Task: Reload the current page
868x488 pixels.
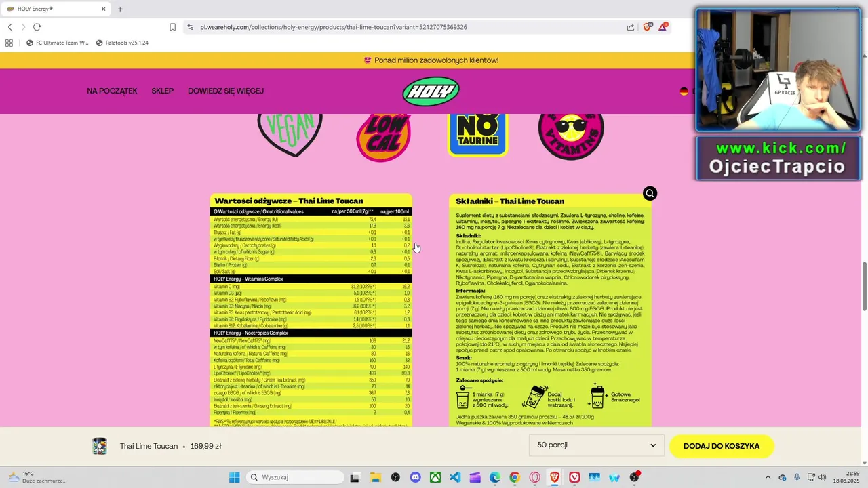Action: coord(37,27)
